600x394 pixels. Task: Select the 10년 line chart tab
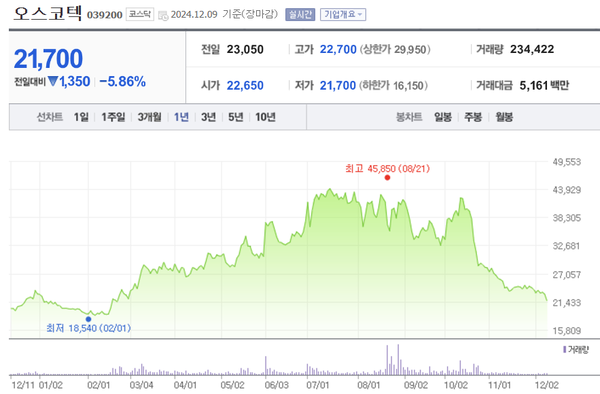pos(265,117)
